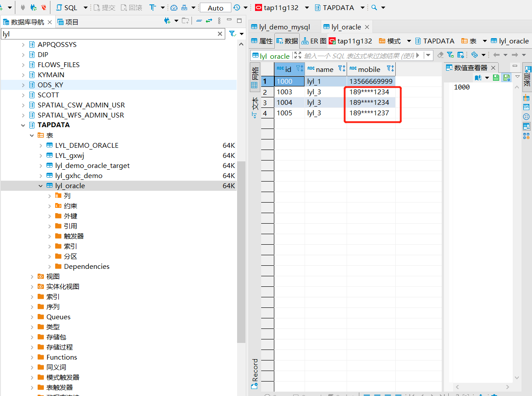Click the red disconnect plug icon
532x396 pixels.
tap(43, 8)
